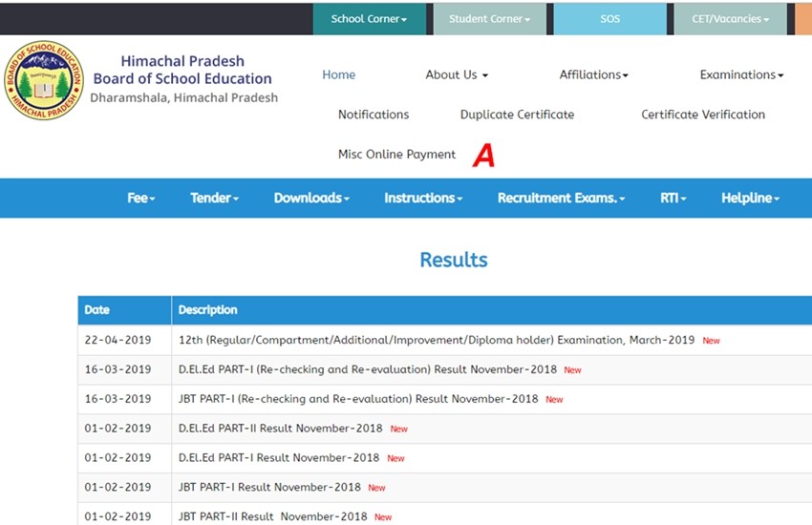
Task: Open the Recruitment Exams. menu
Action: [561, 198]
